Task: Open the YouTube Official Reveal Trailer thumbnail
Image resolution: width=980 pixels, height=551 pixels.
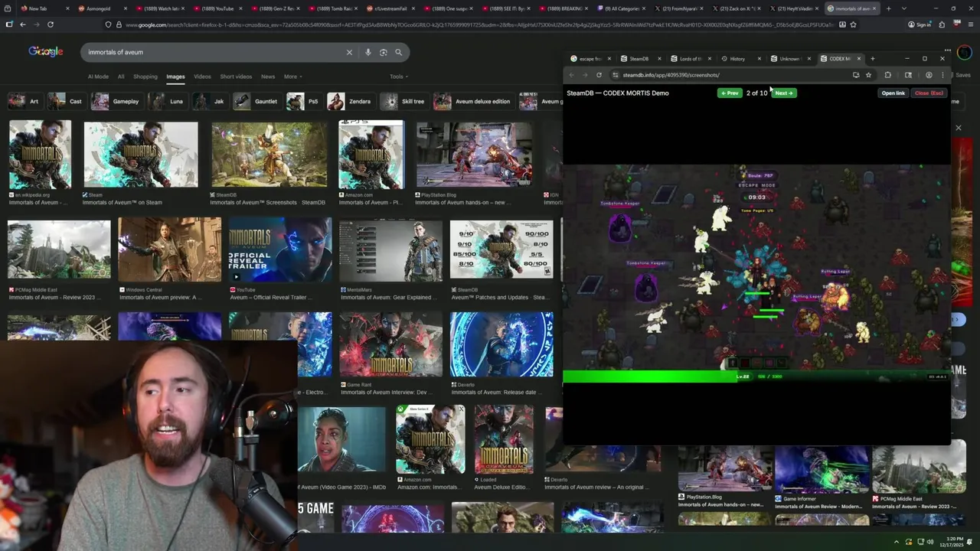Action: pyautogui.click(x=280, y=250)
